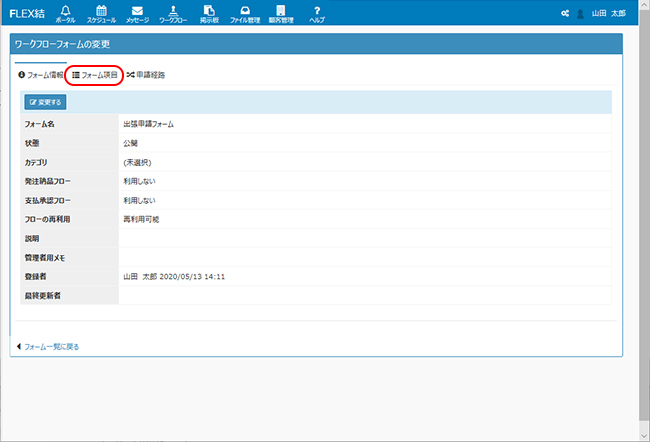Screen dimensions: 650x442
Task: Switch to the フォーム情報 tab
Action: click(41, 75)
